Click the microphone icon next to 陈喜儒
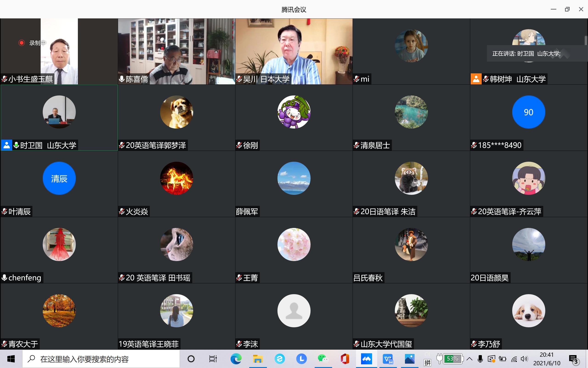 pyautogui.click(x=122, y=79)
